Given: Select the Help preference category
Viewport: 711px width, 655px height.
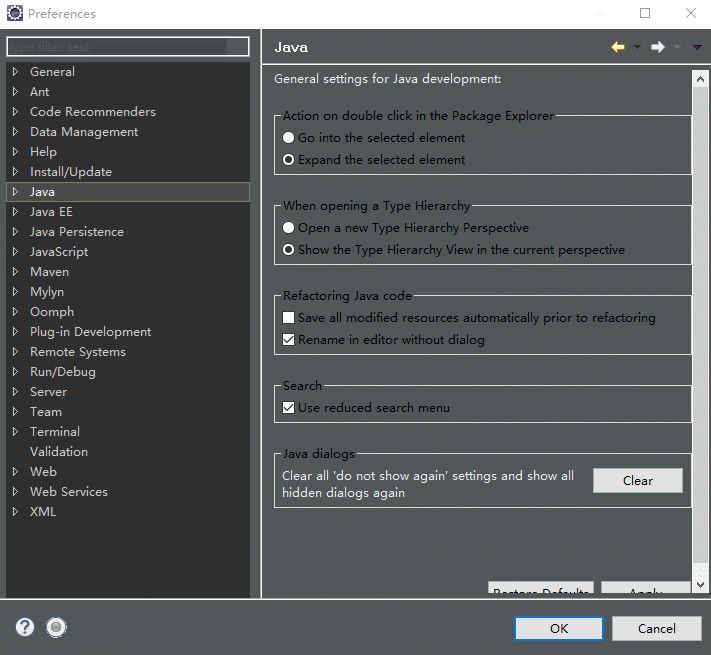Looking at the screenshot, I should click(x=43, y=152).
